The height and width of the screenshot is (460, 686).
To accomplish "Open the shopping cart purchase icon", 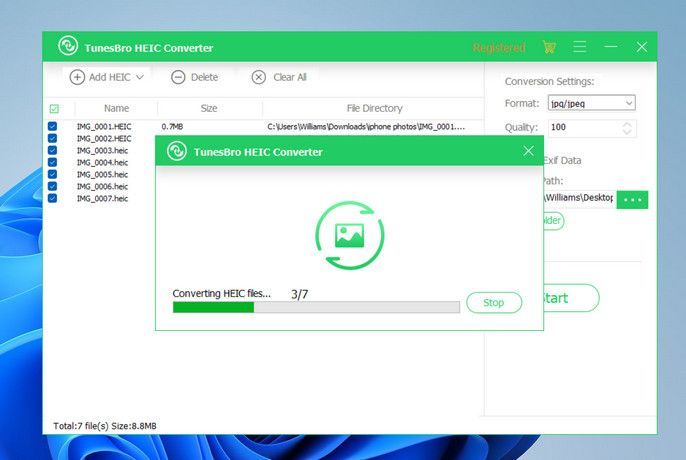I will click(549, 47).
